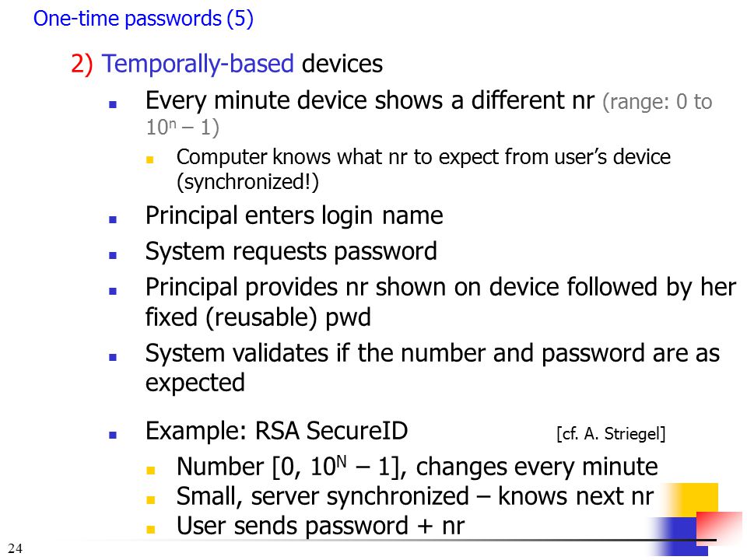Screen dimensions: 747x560
Task: Click the yellow square in corner decoration
Action: [693, 499]
